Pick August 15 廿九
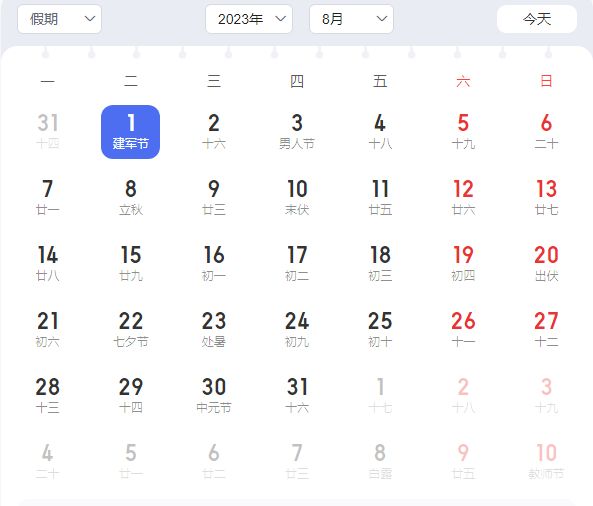593x506 pixels. tap(130, 264)
